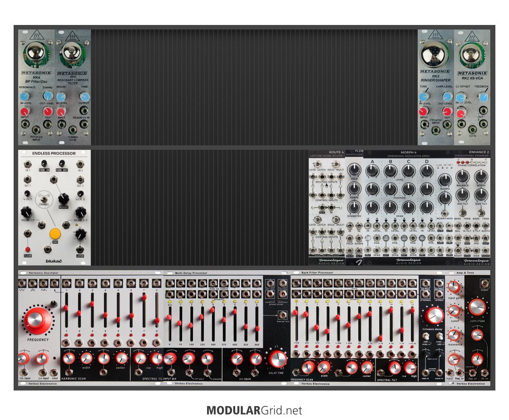Click the FEEDBACK knob on RK2 XS-VCA
509x420 pixels.
click(483, 97)
